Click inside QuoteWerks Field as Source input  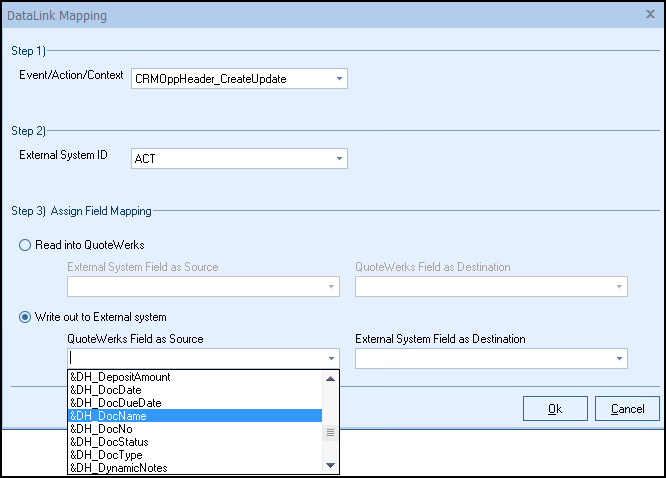click(190, 358)
